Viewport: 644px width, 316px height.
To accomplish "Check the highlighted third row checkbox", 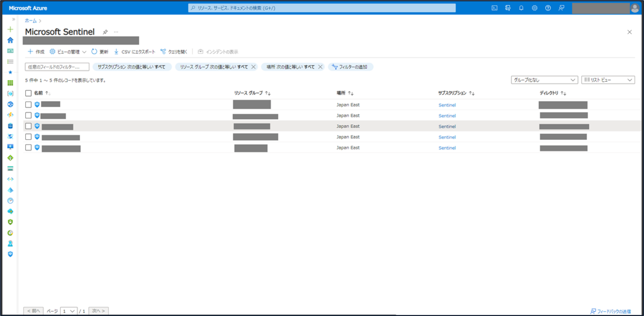I will tap(28, 126).
